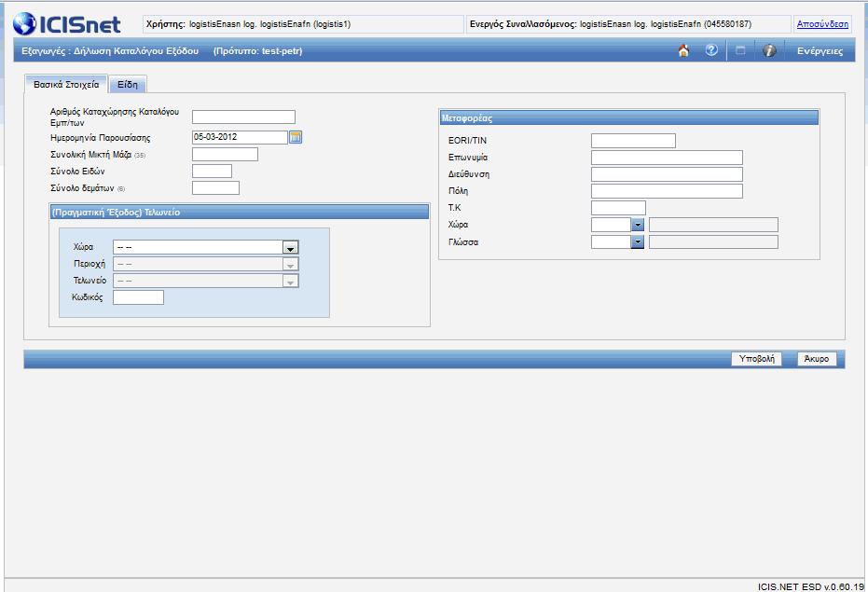The width and height of the screenshot is (868, 592).
Task: Open the Help question mark icon
Action: coord(711,49)
